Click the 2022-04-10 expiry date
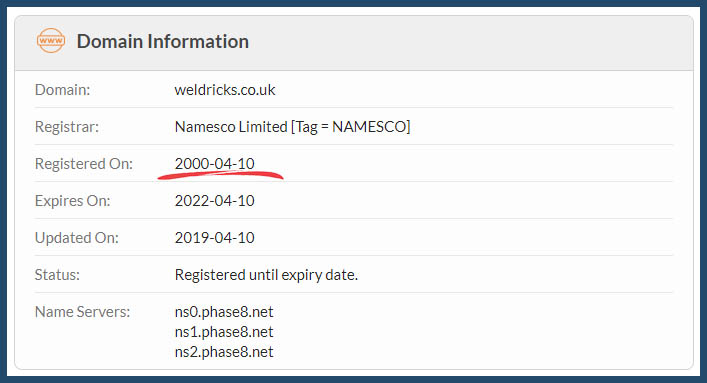The width and height of the screenshot is (707, 383). [x=215, y=201]
